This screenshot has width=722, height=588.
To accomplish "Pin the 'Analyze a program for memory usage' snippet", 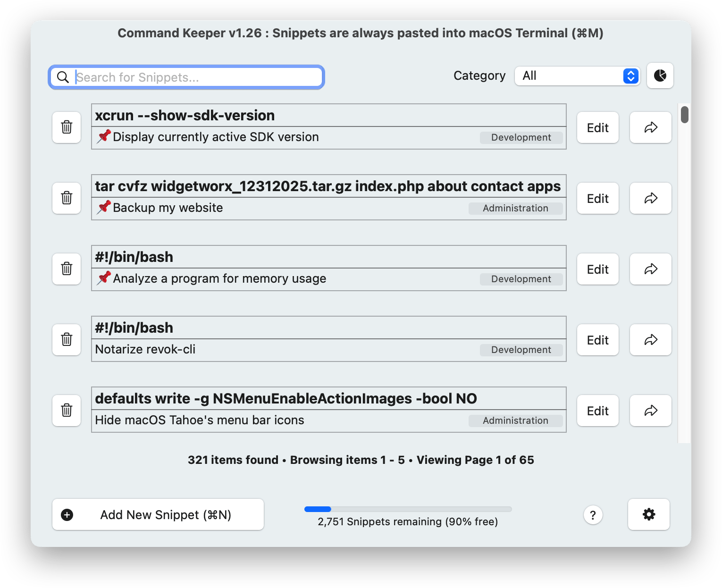I will [104, 278].
